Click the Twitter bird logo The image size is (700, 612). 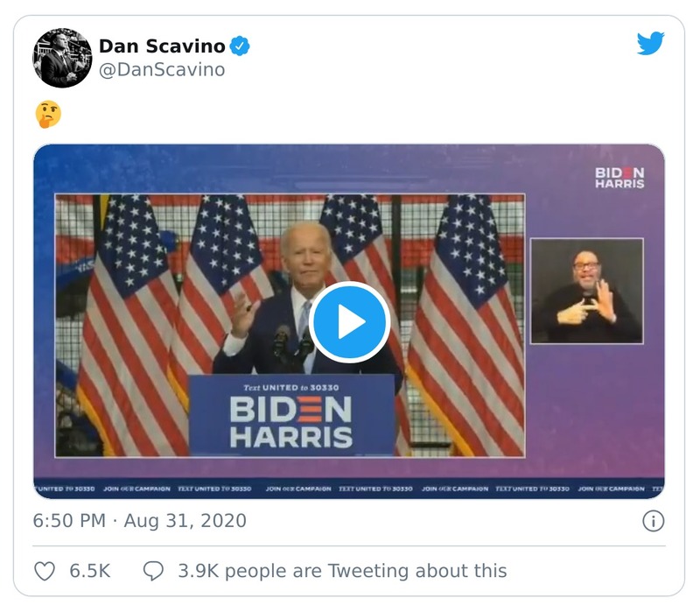(650, 44)
